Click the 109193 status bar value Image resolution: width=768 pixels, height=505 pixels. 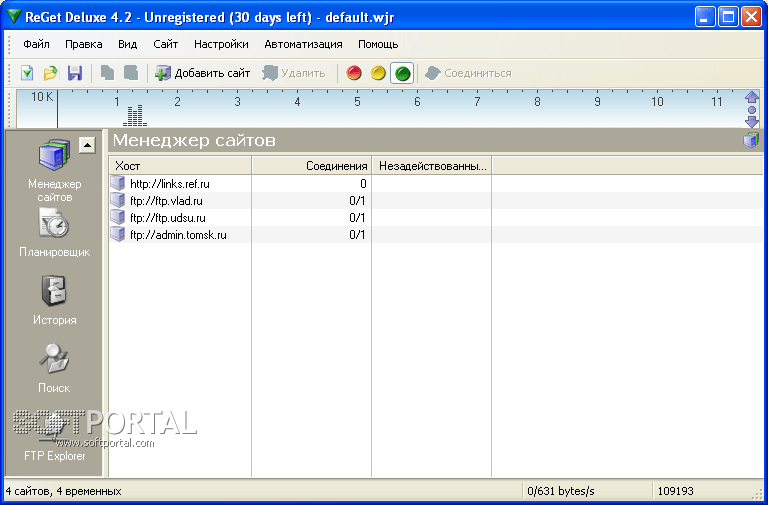coord(675,491)
